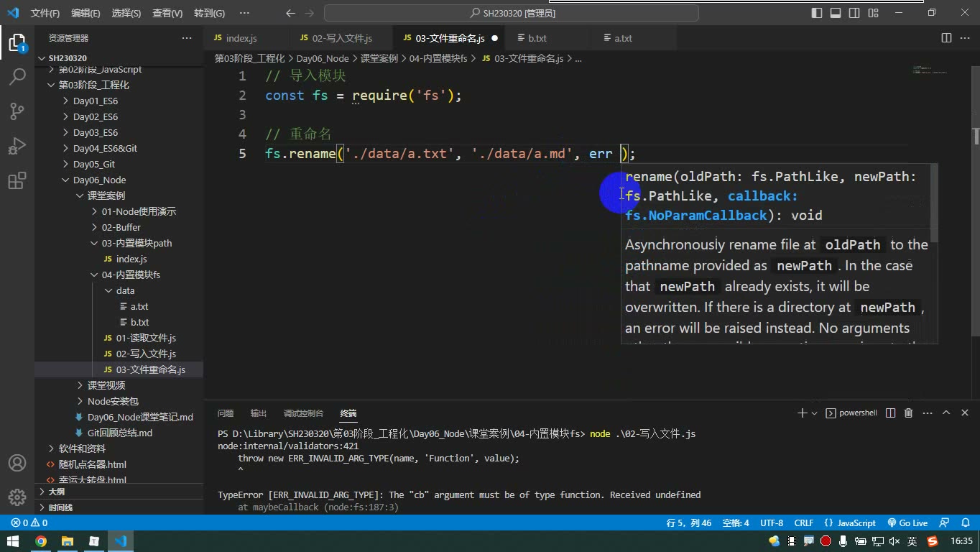Open notifications bell in status bar
The width and height of the screenshot is (980, 552).
pos(964,523)
